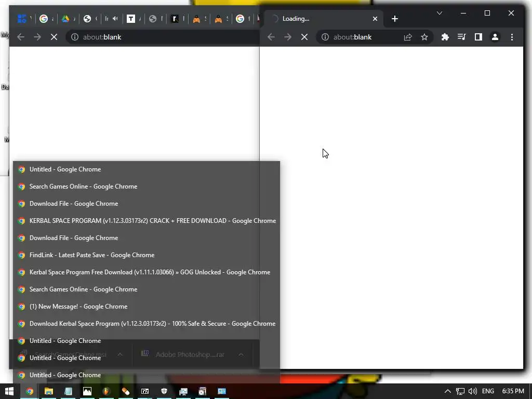
Task: Mute the tab playing audio via speaker icon
Action: tap(115, 19)
